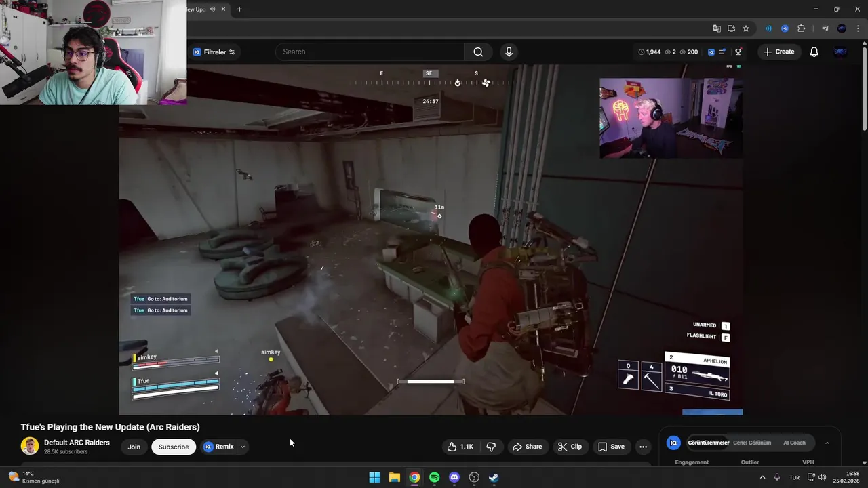Click Join channel membership button

pyautogui.click(x=134, y=447)
